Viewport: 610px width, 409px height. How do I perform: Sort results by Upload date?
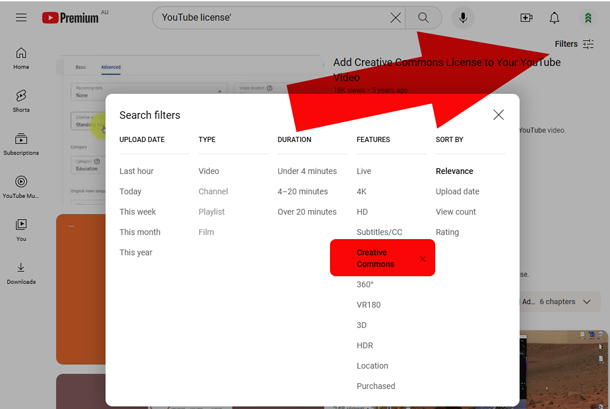(x=457, y=191)
